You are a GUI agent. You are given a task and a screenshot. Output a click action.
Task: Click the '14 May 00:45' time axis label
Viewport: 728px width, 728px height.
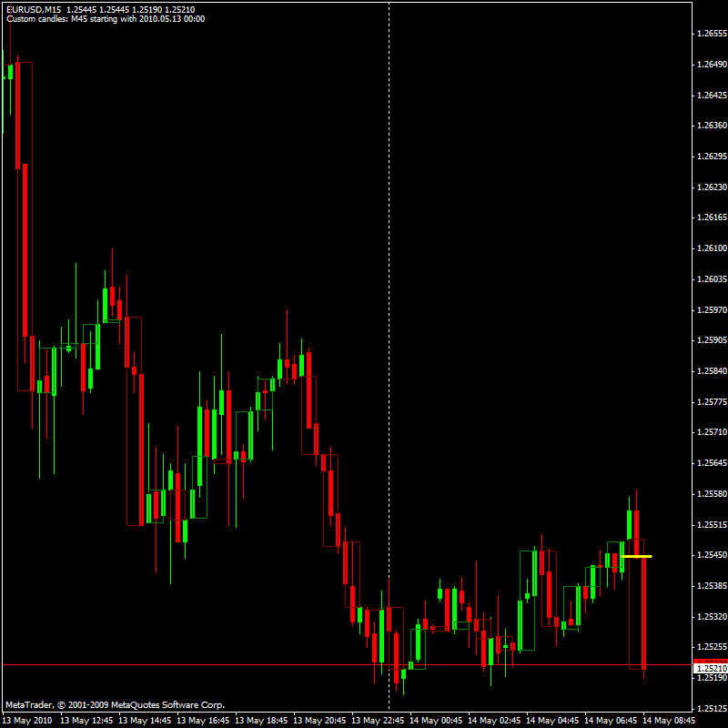coord(436,721)
